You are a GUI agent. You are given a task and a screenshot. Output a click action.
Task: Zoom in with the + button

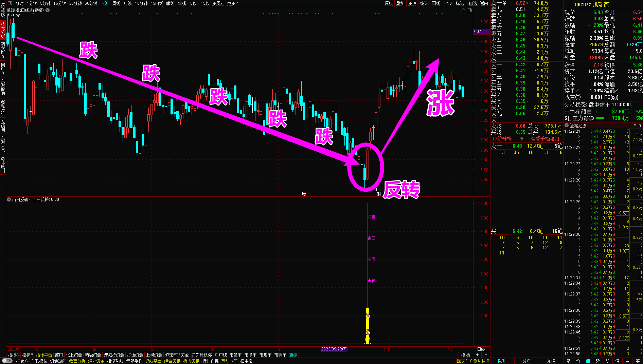click(477, 355)
